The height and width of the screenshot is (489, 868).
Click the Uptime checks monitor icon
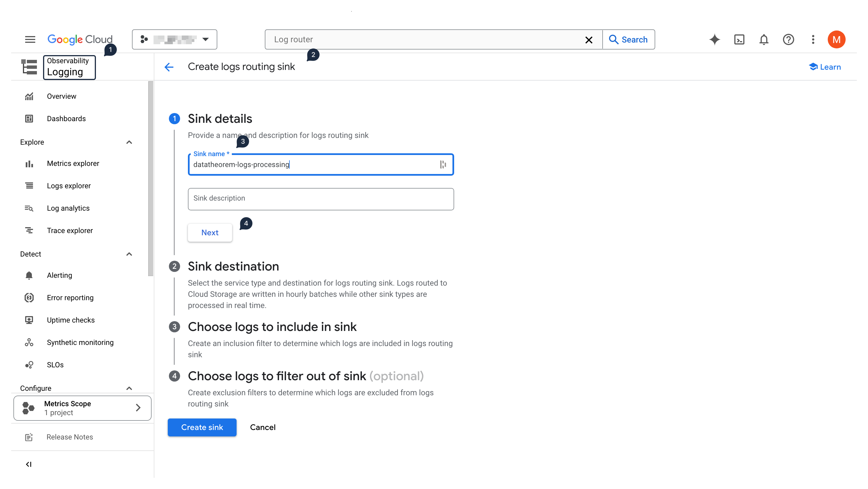29,320
